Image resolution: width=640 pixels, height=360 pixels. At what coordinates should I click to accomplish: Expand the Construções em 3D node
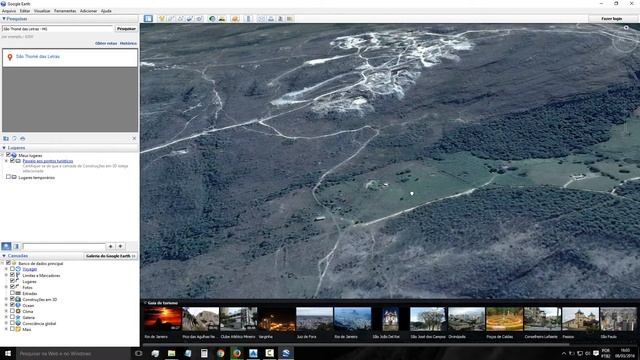tap(6, 299)
